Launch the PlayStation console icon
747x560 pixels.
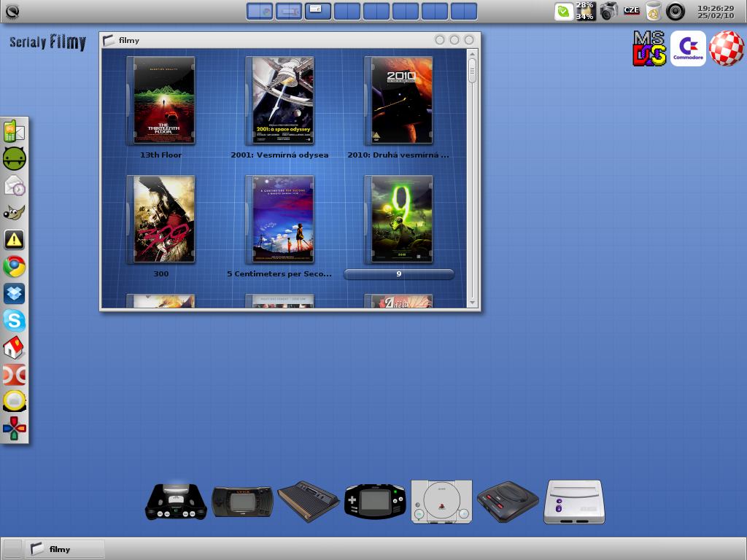pyautogui.click(x=441, y=502)
